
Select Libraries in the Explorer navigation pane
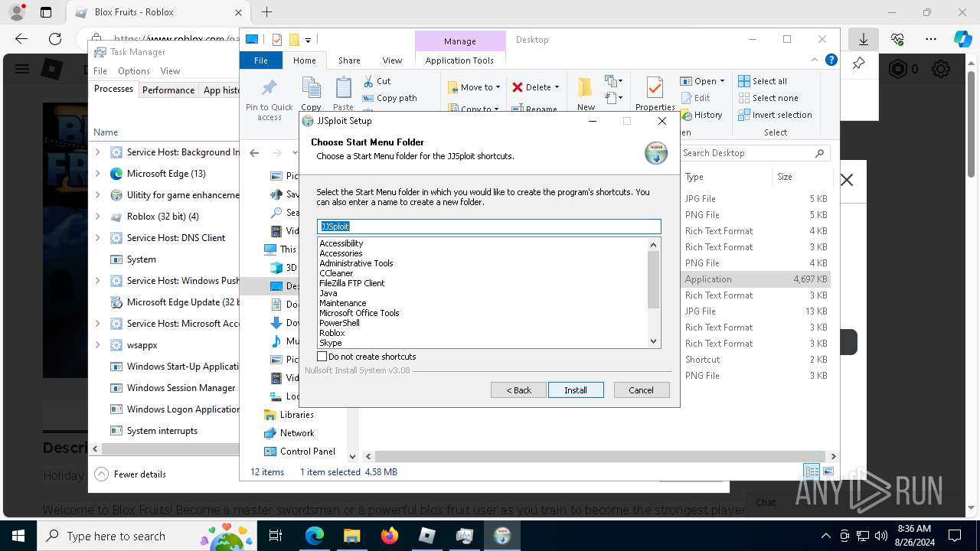(296, 415)
